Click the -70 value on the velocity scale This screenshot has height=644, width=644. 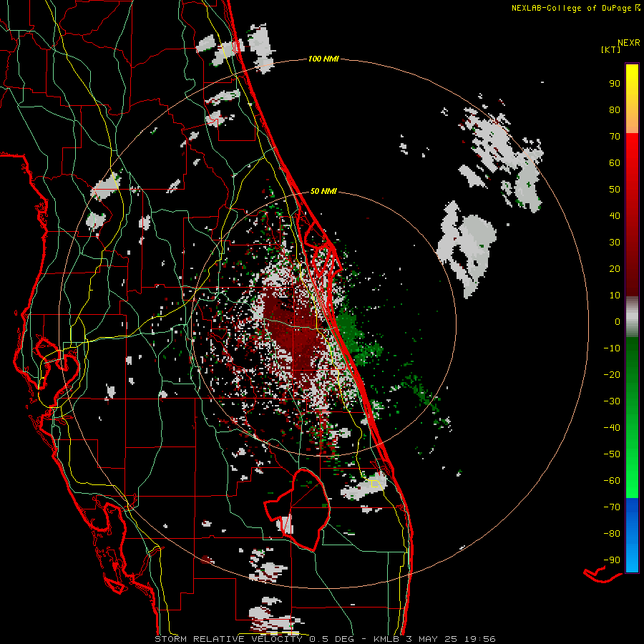click(612, 507)
